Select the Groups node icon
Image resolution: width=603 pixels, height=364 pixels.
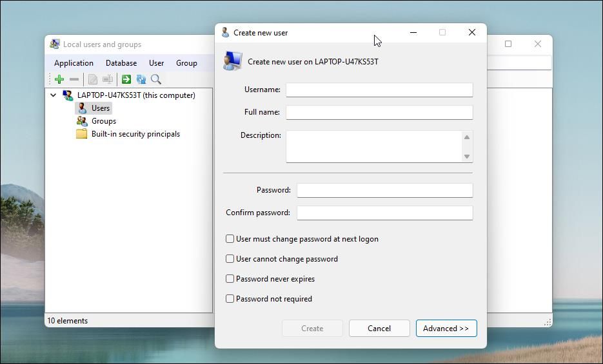pos(82,121)
